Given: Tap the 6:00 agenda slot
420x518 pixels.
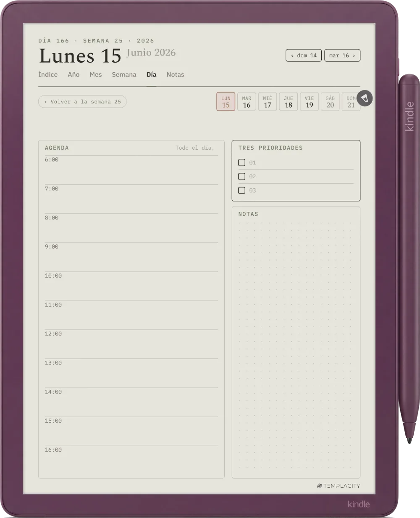Looking at the screenshot, I should tap(131, 170).
